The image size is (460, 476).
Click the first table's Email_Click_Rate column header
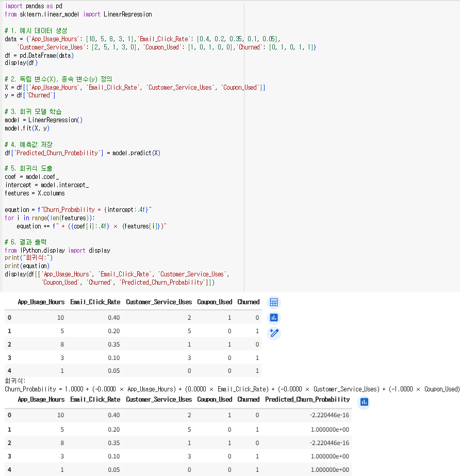pyautogui.click(x=95, y=302)
